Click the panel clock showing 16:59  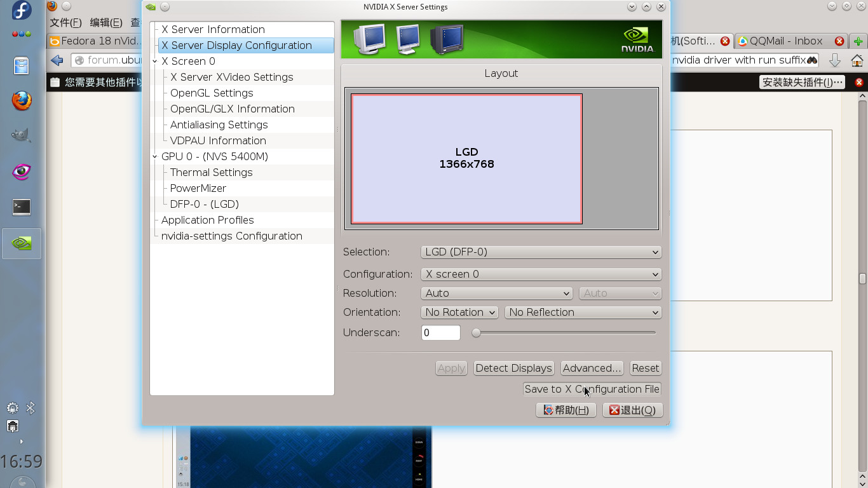coord(22,461)
